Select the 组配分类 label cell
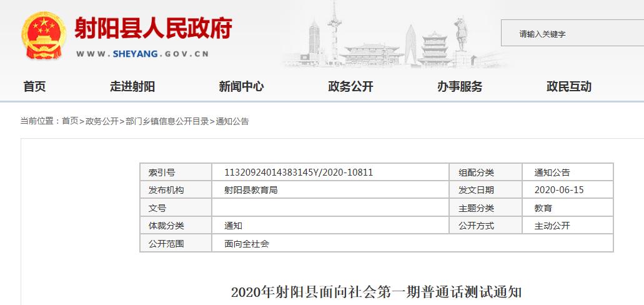 (485, 172)
